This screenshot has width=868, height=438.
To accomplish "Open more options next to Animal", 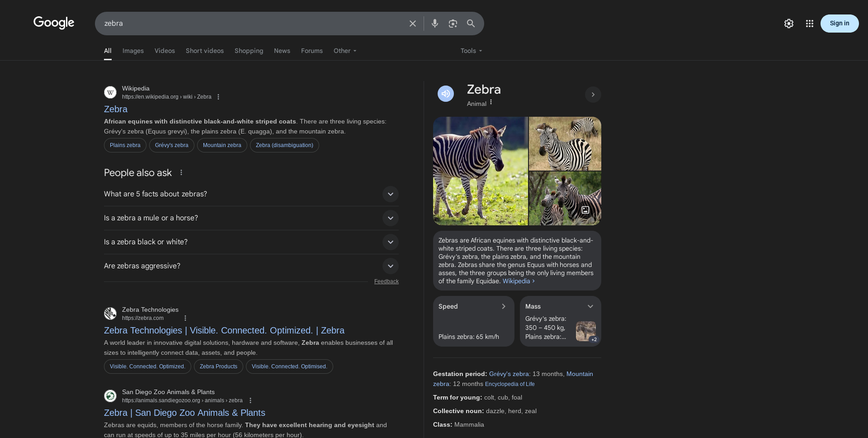I will point(491,102).
